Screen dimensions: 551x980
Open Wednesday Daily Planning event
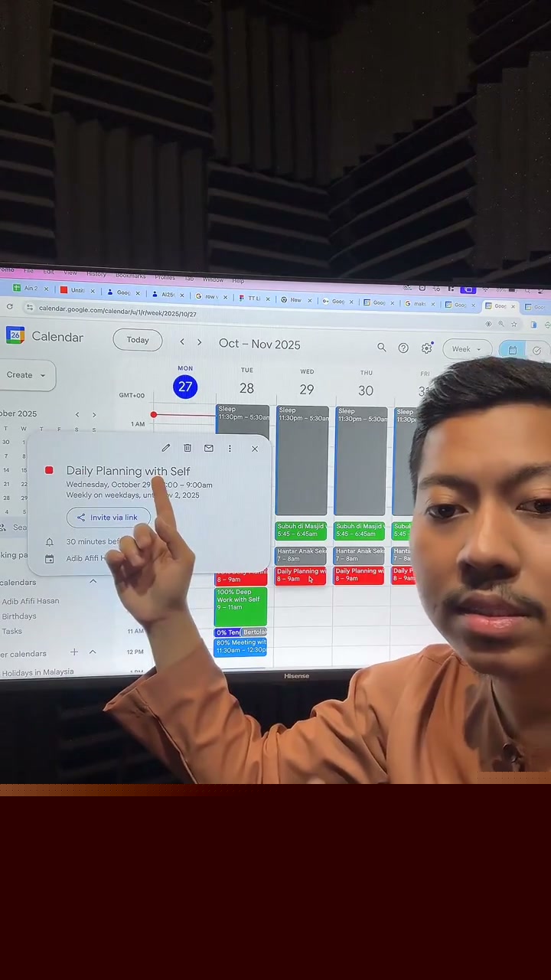click(x=301, y=576)
